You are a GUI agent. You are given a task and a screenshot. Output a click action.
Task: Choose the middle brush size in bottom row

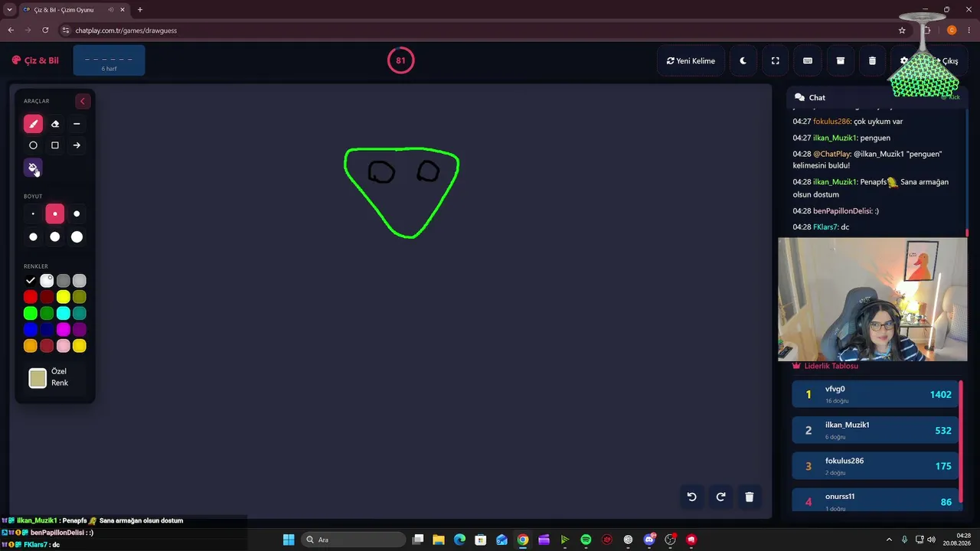55,237
